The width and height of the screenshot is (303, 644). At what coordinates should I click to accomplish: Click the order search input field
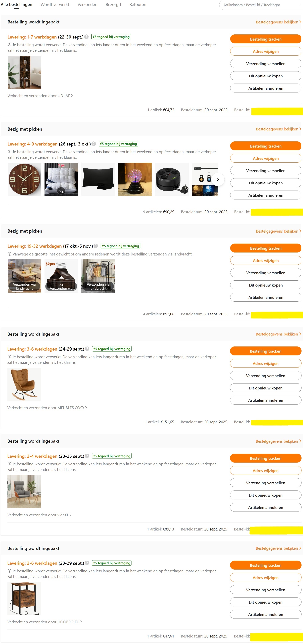tap(260, 5)
